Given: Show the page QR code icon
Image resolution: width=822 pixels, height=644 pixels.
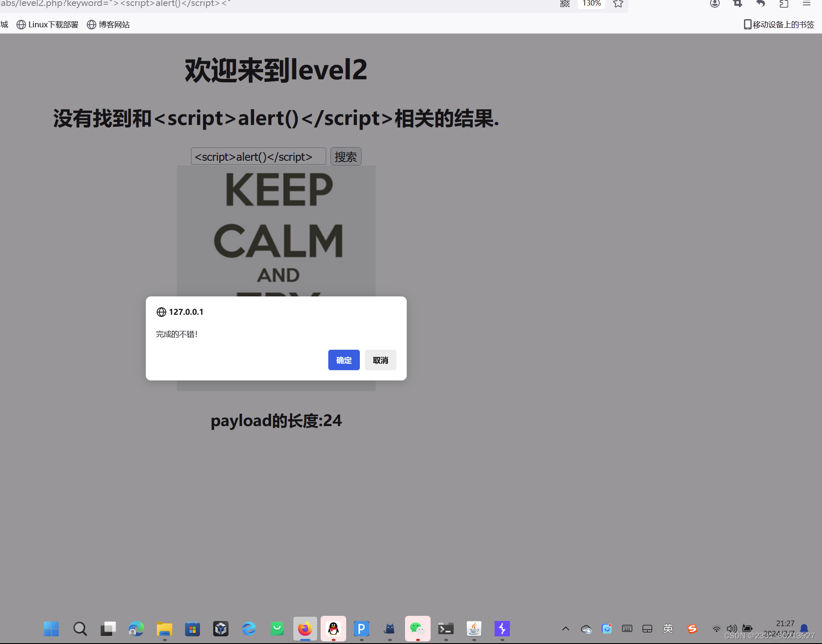Looking at the screenshot, I should 565,4.
